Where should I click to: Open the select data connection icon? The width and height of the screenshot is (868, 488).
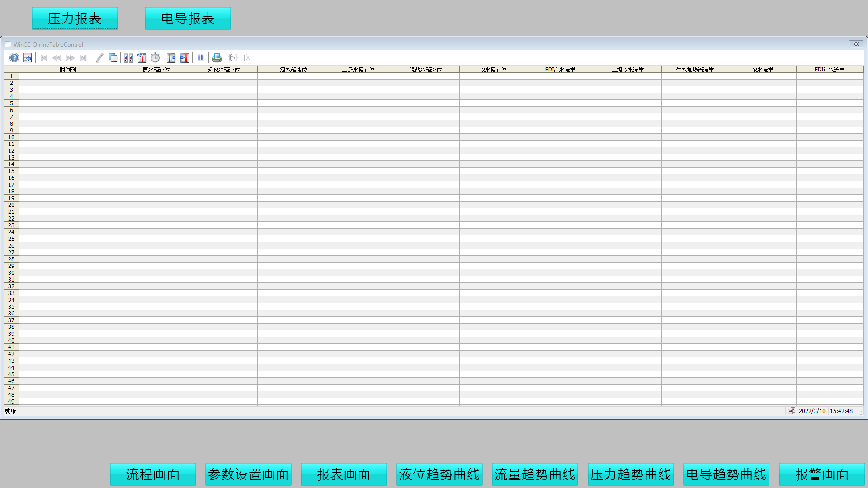click(128, 58)
